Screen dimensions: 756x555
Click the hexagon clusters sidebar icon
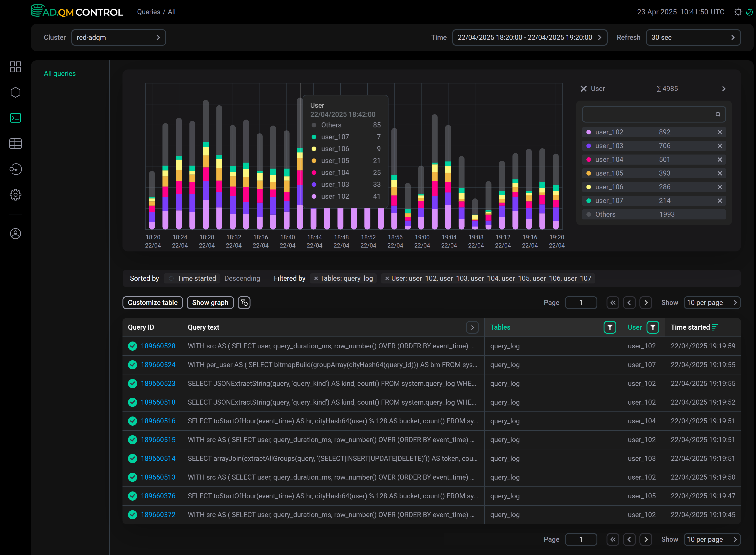[x=16, y=92]
